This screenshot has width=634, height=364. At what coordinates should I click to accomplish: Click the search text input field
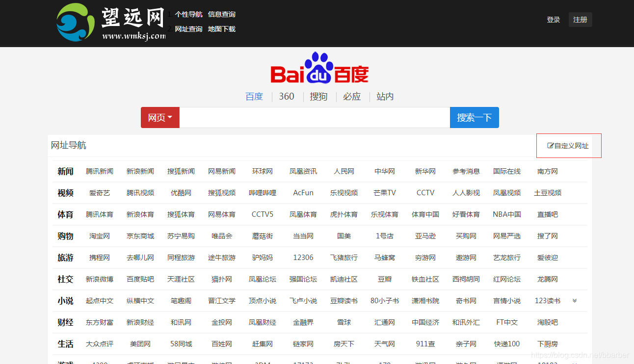click(x=315, y=118)
